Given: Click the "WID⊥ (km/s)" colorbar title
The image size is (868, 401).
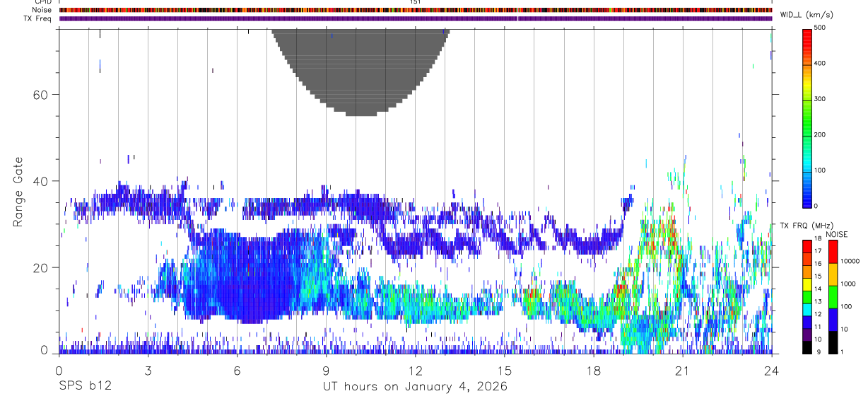Looking at the screenshot, I should click(806, 15).
